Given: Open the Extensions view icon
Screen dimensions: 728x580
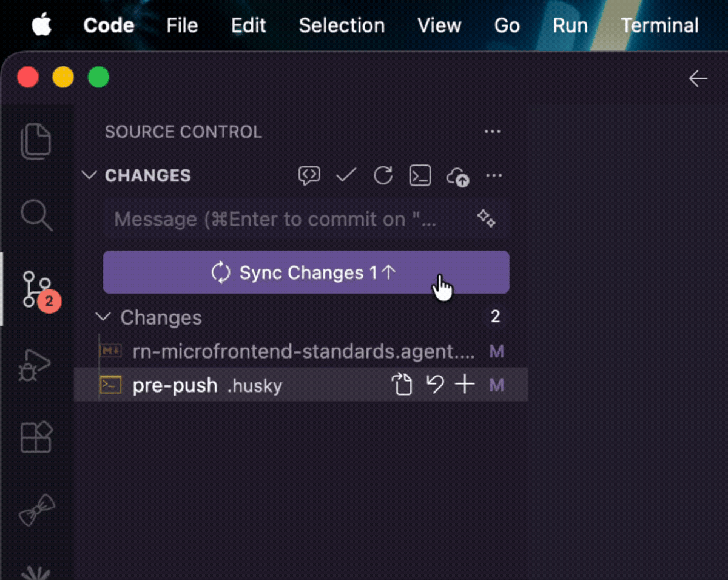Looking at the screenshot, I should [36, 437].
